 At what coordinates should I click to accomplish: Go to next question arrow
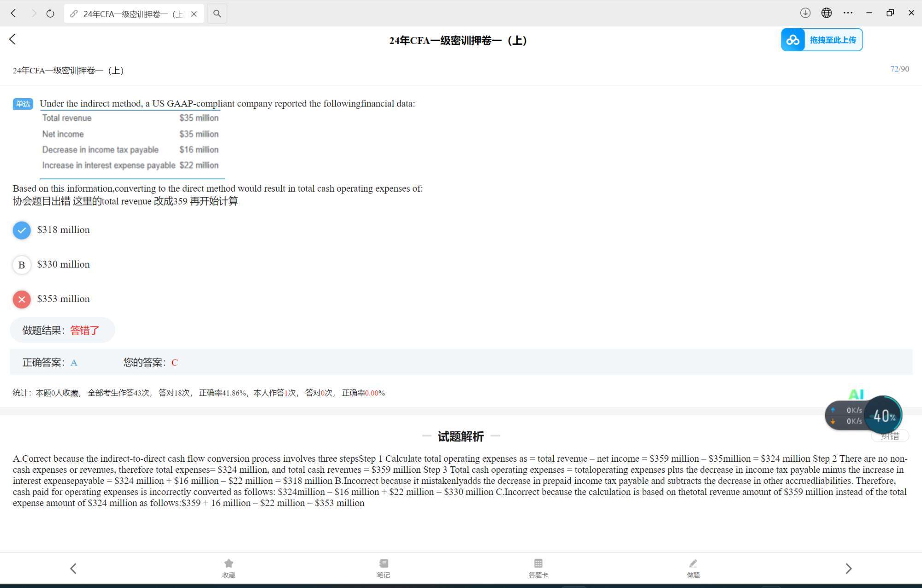(848, 568)
